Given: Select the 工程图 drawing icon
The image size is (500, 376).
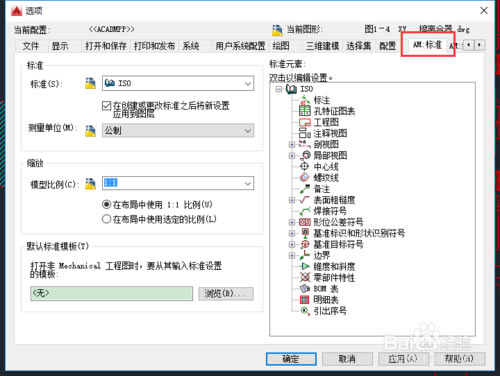Looking at the screenshot, I should (305, 122).
